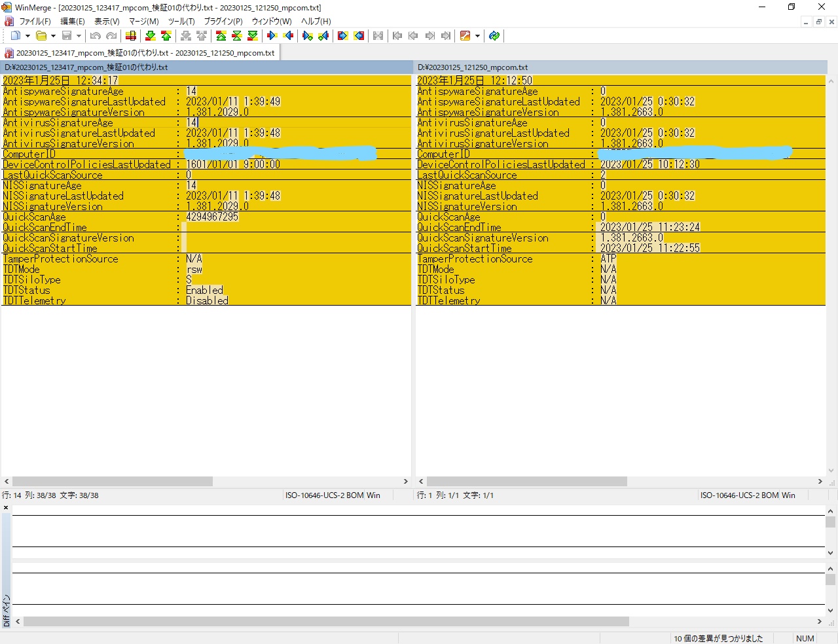838x644 pixels.
Task: Open options via the wrench icon
Action: click(x=464, y=35)
